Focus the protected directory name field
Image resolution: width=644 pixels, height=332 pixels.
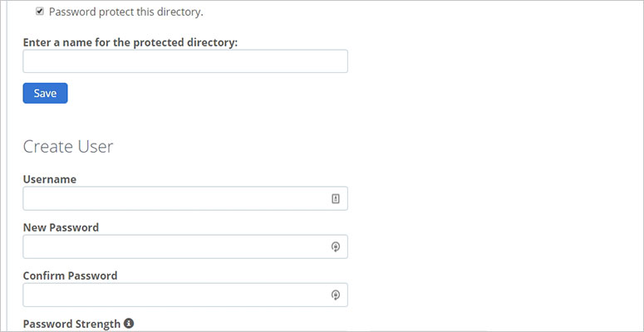(185, 61)
